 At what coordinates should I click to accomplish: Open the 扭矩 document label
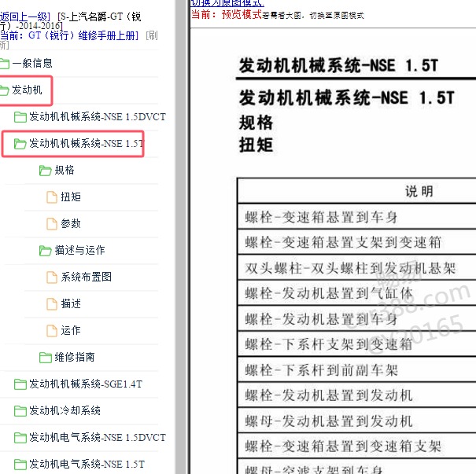71,197
